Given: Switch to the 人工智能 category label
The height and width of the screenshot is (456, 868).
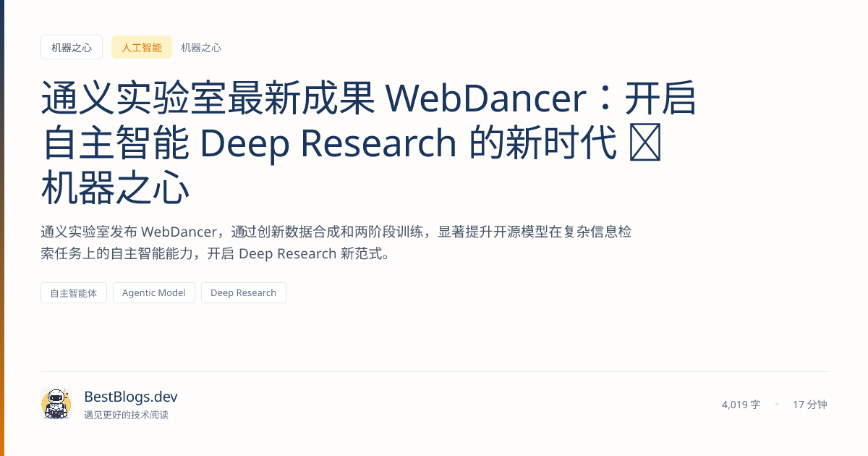Looking at the screenshot, I should [x=142, y=47].
